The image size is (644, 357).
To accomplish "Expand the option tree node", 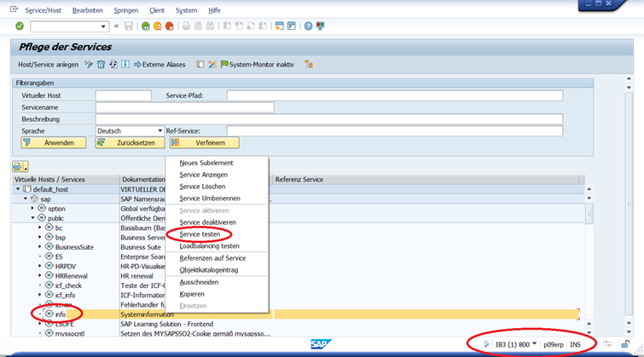I will pos(32,209).
